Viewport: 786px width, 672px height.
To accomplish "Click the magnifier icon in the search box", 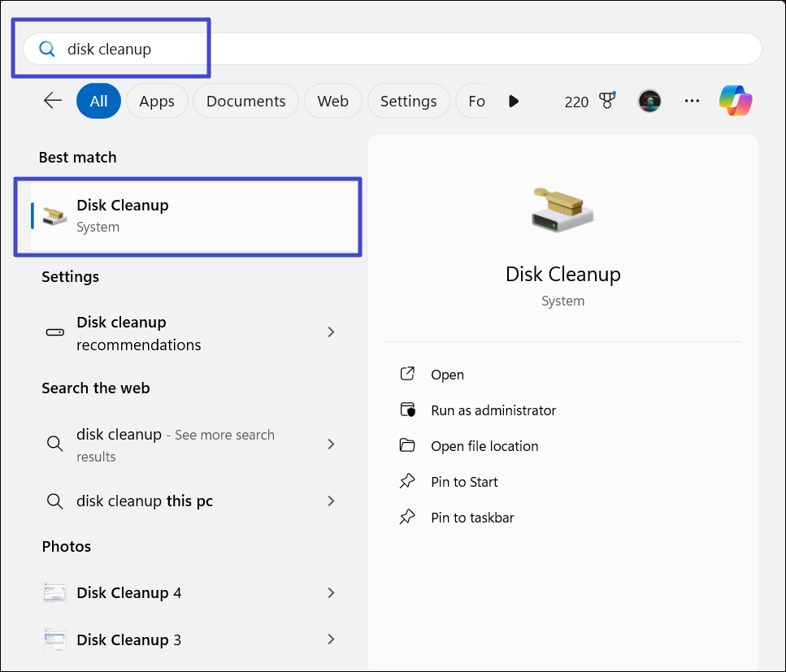I will click(47, 50).
